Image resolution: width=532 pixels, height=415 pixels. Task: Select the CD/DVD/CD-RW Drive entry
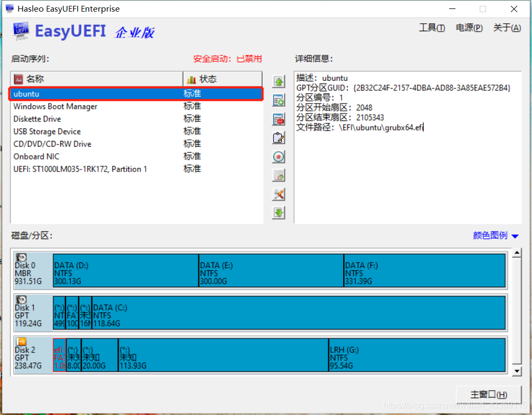[136, 144]
